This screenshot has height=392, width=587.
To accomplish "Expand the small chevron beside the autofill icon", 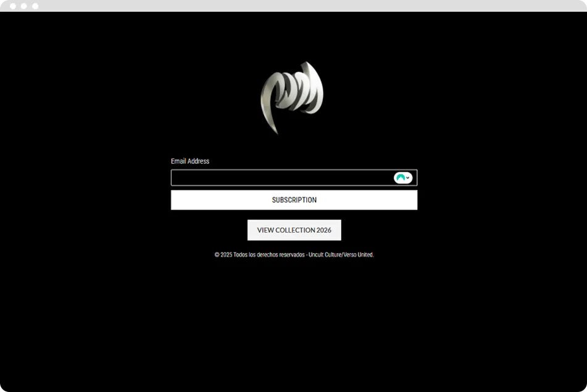I will click(x=408, y=178).
